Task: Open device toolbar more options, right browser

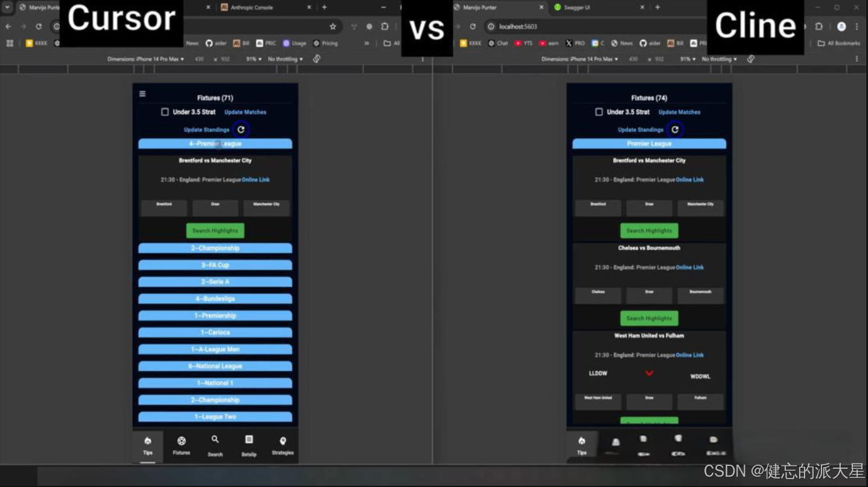Action: [857, 59]
